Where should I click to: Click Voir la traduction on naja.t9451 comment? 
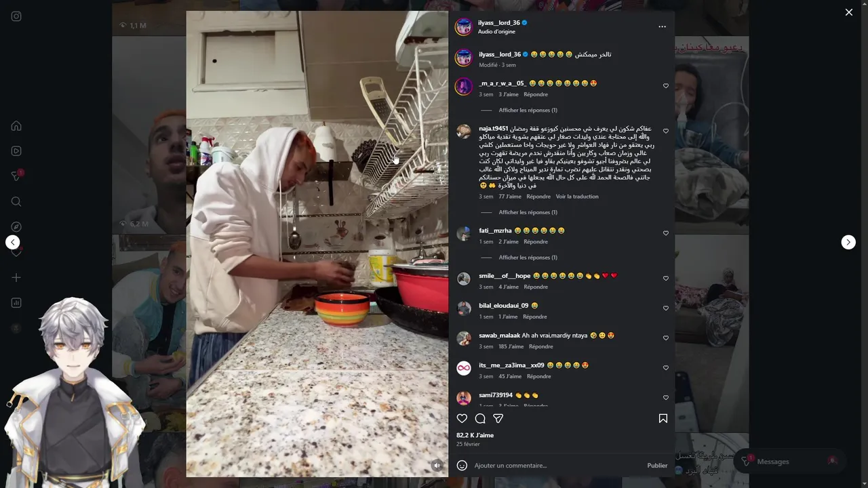pyautogui.click(x=577, y=197)
